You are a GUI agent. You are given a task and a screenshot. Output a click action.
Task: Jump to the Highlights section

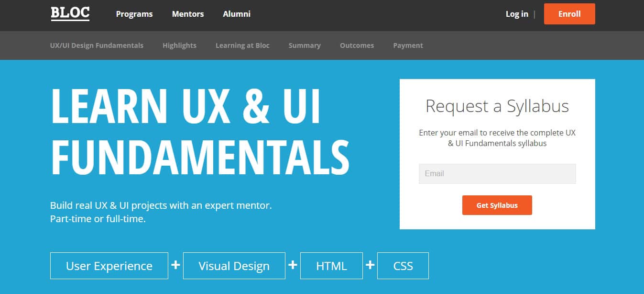pos(179,45)
